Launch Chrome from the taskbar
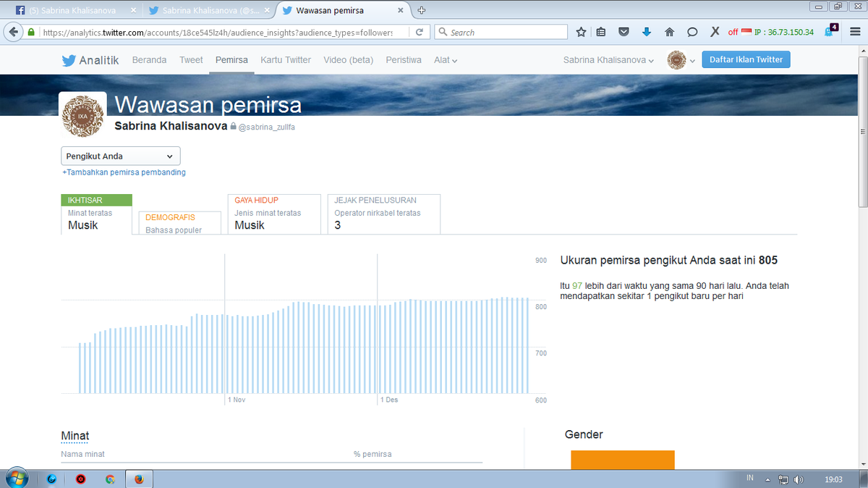This screenshot has height=488, width=868. click(x=110, y=479)
